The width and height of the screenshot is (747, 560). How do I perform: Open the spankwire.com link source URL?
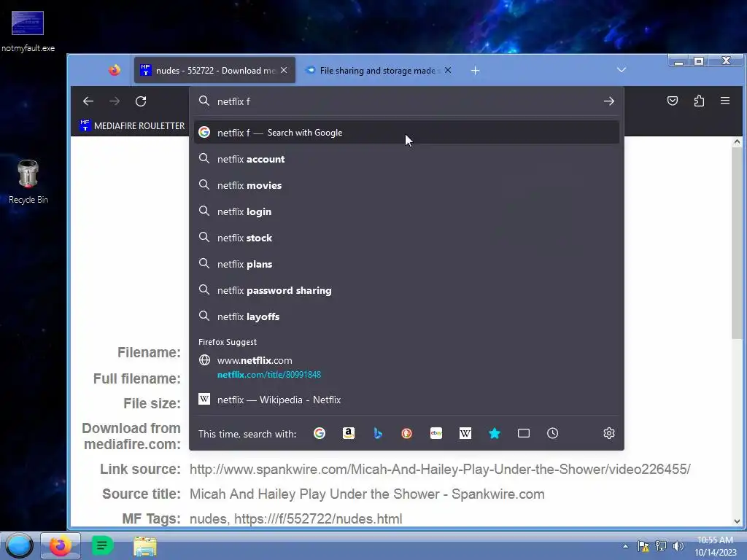coord(440,469)
